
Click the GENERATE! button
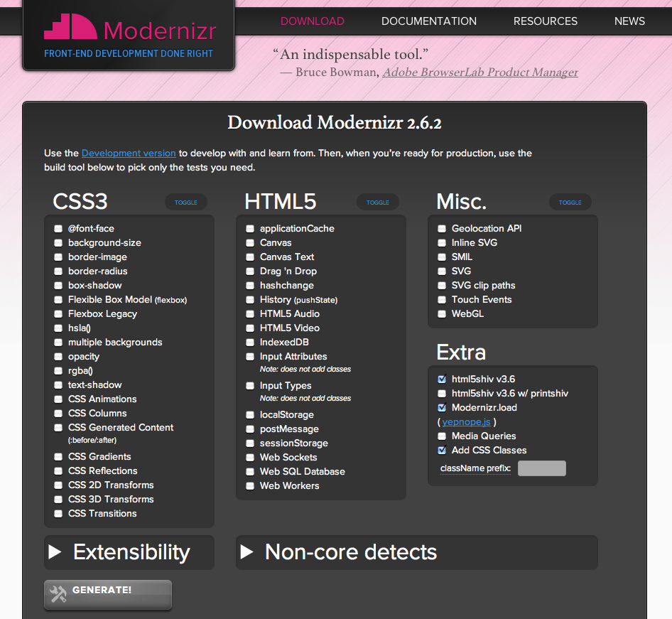click(x=108, y=595)
